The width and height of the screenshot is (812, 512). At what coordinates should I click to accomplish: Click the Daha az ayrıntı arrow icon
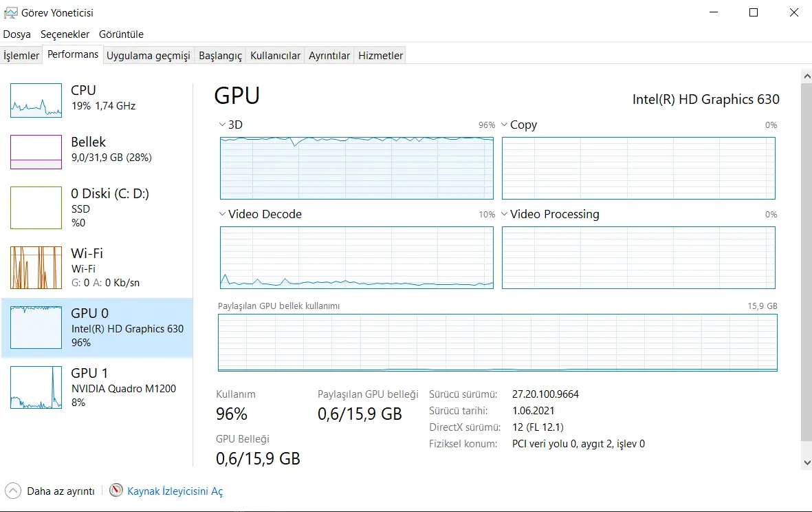[x=13, y=491]
